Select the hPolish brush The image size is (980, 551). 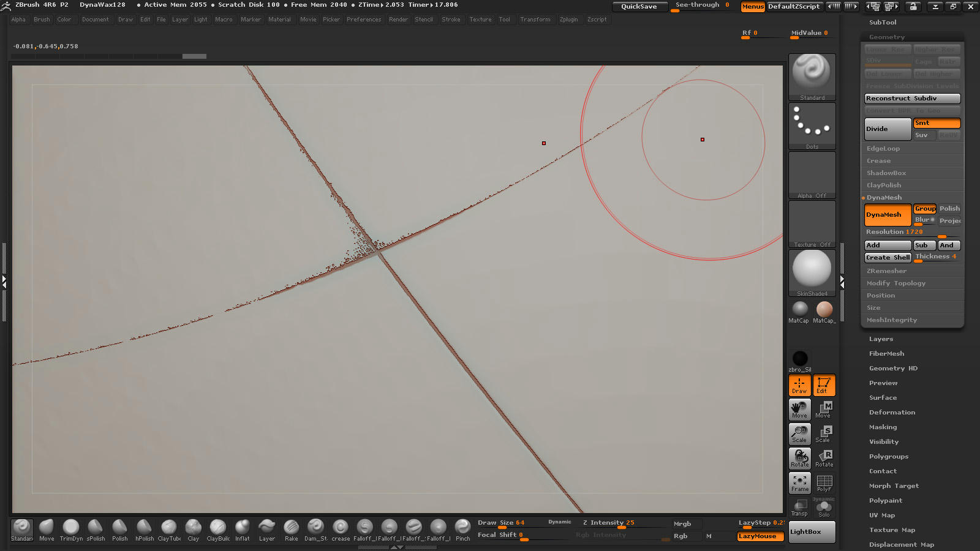point(145,530)
